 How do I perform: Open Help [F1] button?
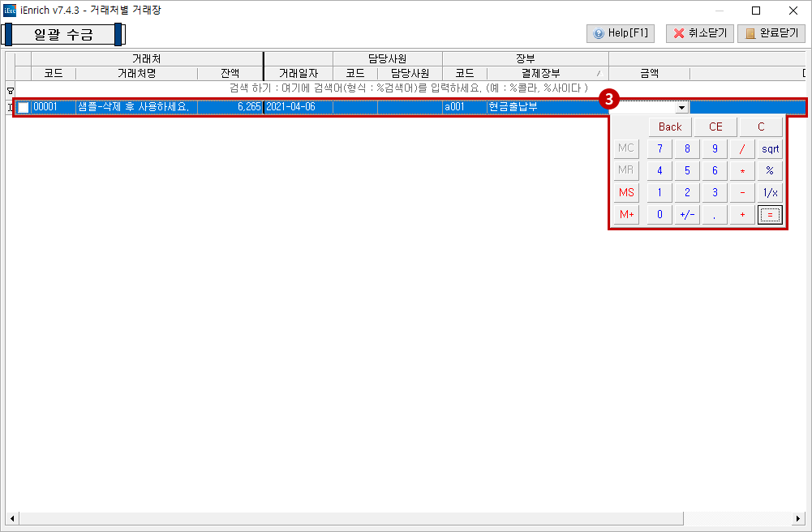621,33
